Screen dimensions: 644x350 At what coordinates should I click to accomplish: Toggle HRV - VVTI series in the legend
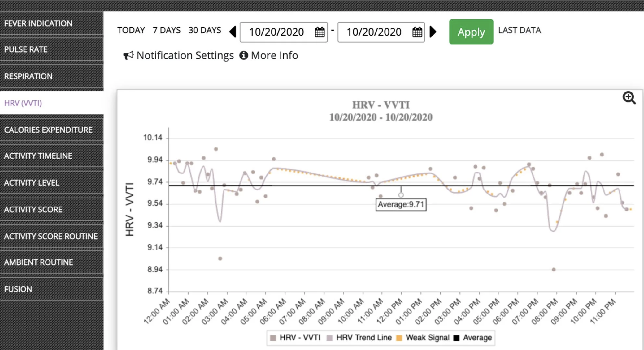(300, 338)
